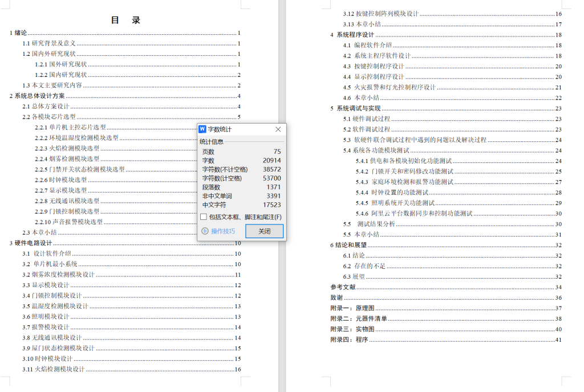The height and width of the screenshot is (392, 584).
Task: Click the 关闭 button to dismiss word count
Action: click(x=264, y=231)
